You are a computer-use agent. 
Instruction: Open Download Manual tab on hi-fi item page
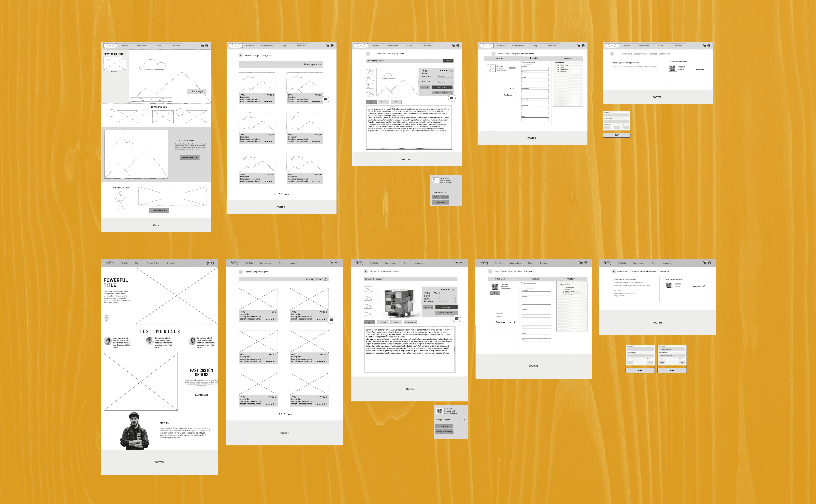tap(410, 322)
